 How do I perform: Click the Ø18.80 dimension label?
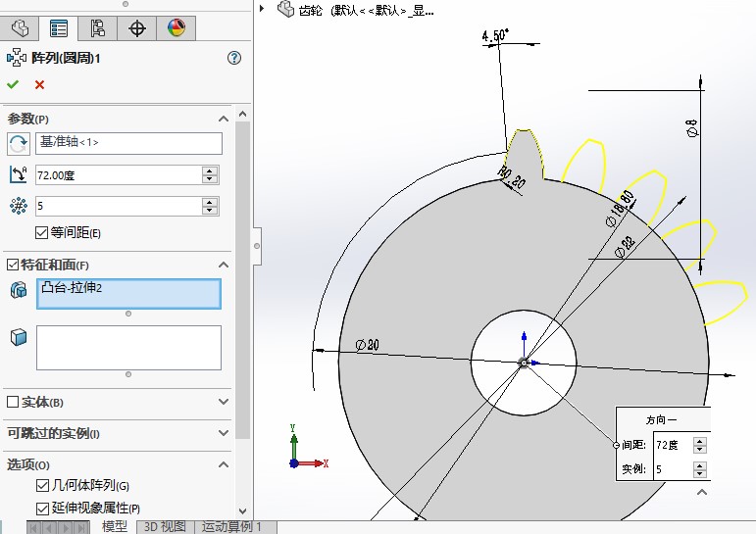[x=620, y=208]
